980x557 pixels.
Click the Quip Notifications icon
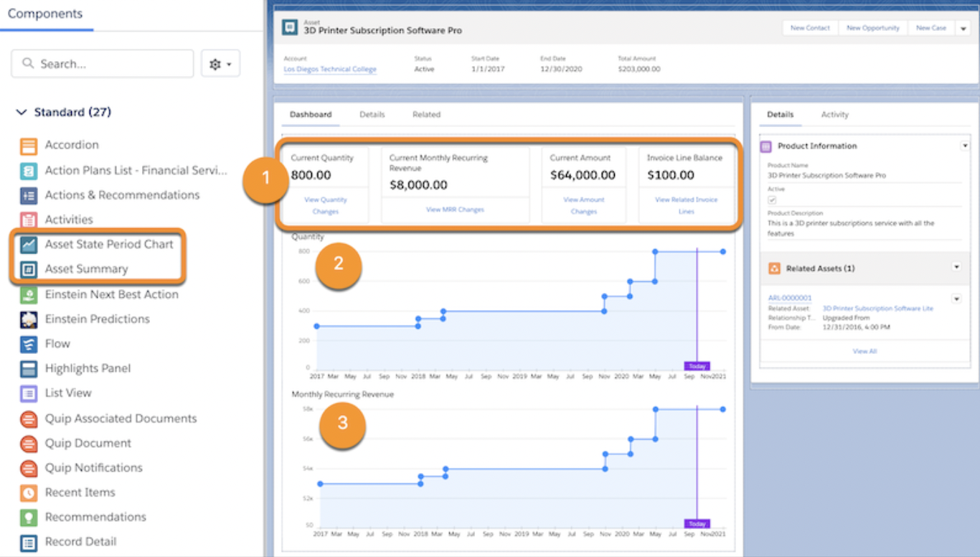point(29,468)
